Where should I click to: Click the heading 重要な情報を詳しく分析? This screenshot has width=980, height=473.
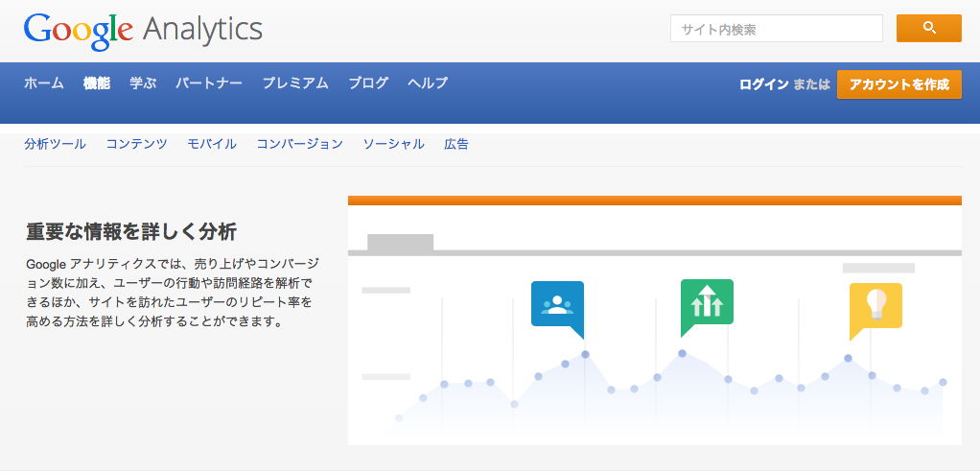[131, 232]
